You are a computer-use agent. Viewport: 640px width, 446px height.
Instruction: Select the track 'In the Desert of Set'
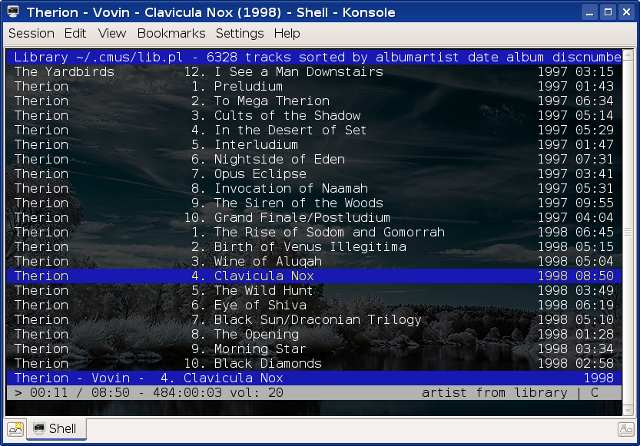tap(314, 130)
